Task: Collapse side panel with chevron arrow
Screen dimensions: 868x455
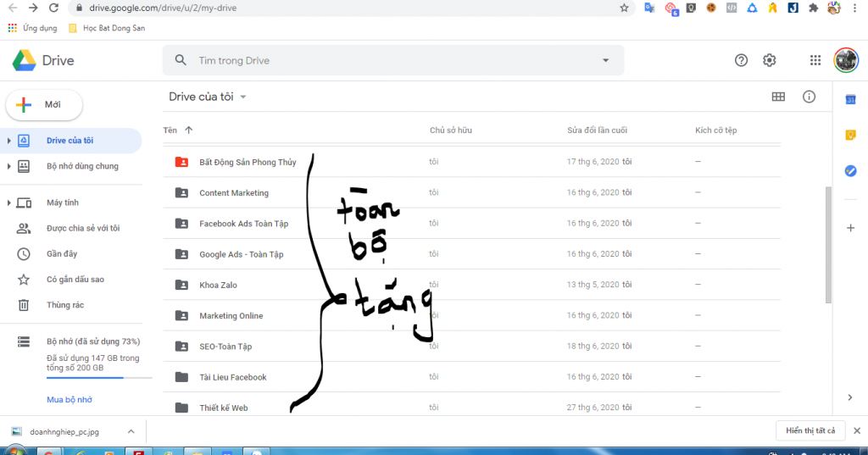Action: [850, 397]
